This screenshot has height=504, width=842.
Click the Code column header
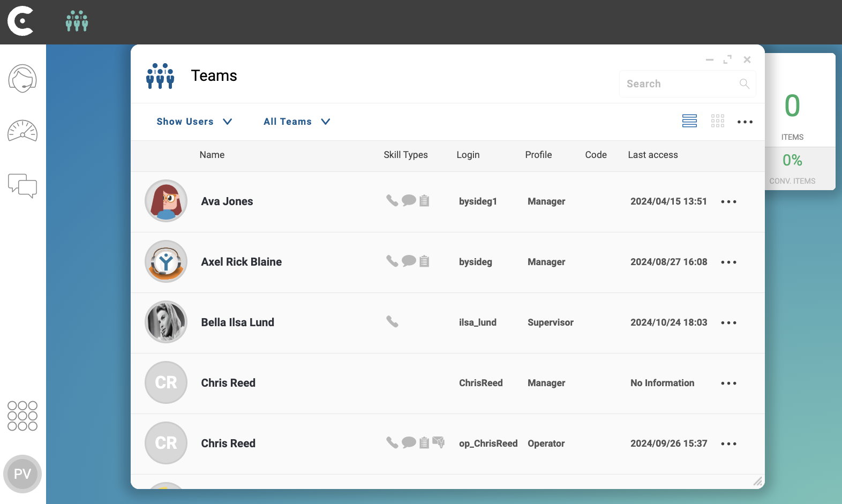(x=596, y=155)
